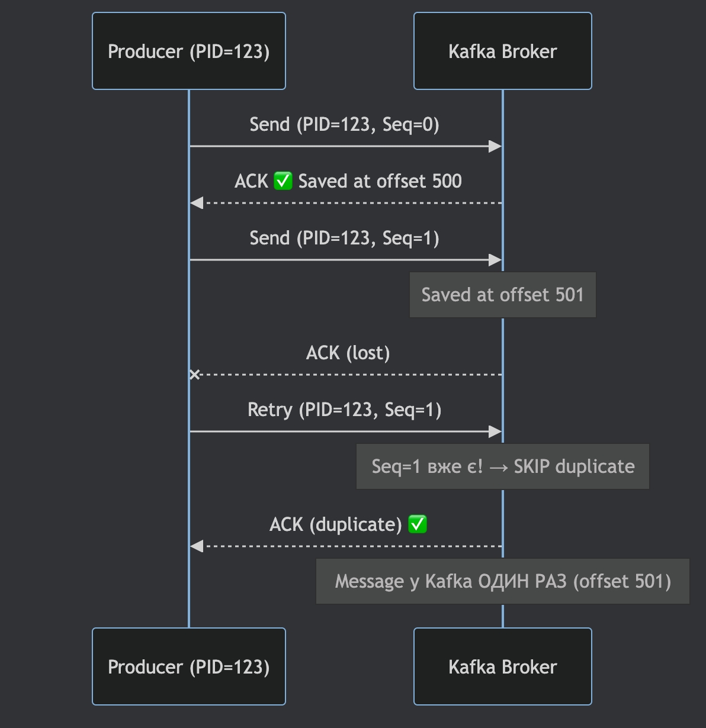
Task: Click the arrowhead of the offset 500 ACK arrow
Action: click(x=197, y=203)
